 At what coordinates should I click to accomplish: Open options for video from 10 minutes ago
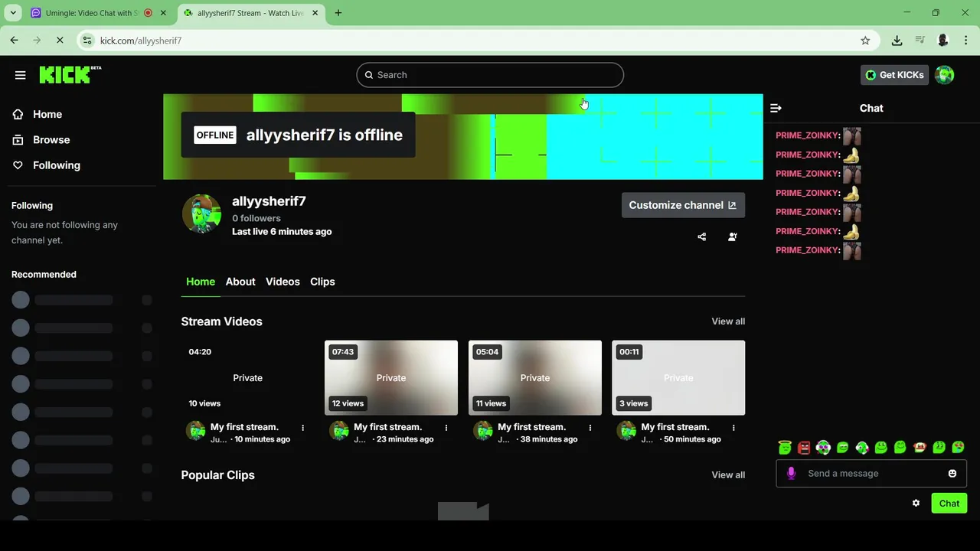[x=303, y=428]
